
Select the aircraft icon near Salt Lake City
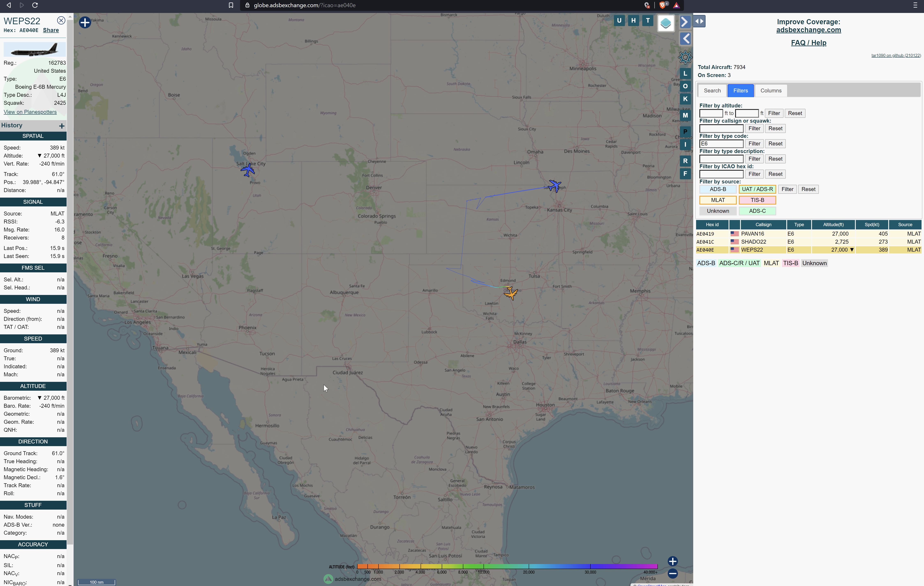[x=248, y=170]
